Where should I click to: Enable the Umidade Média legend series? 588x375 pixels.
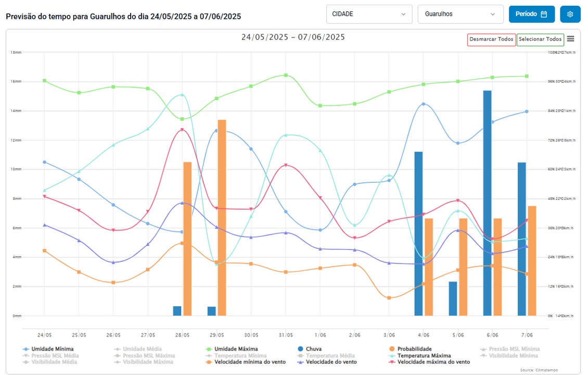tap(142, 349)
